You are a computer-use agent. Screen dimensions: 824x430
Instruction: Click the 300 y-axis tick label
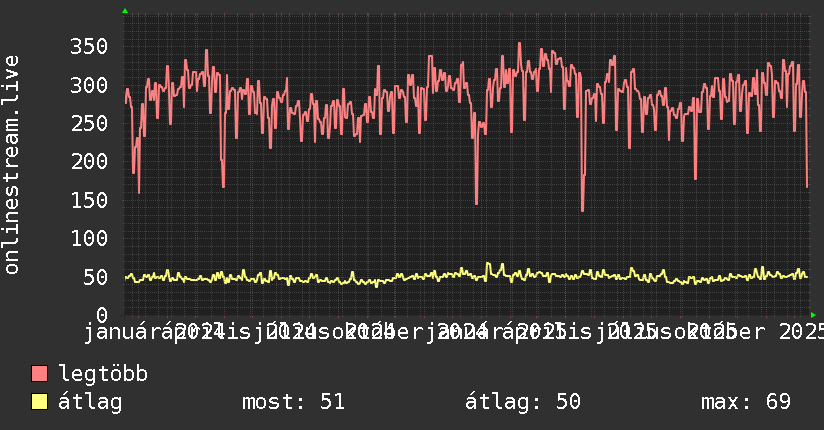pos(89,85)
